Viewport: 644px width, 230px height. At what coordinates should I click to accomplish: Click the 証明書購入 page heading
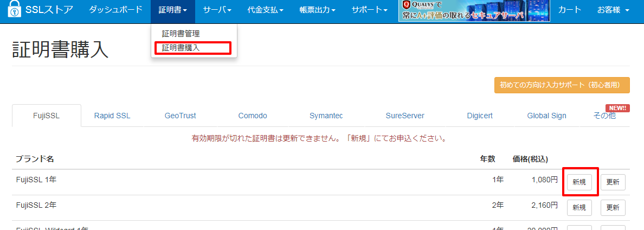[x=60, y=50]
